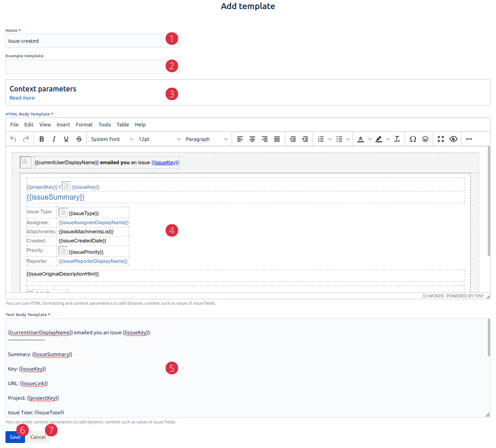Open the Paragraph block format dropdown
Viewport: 496px width, 448px height.
click(207, 139)
